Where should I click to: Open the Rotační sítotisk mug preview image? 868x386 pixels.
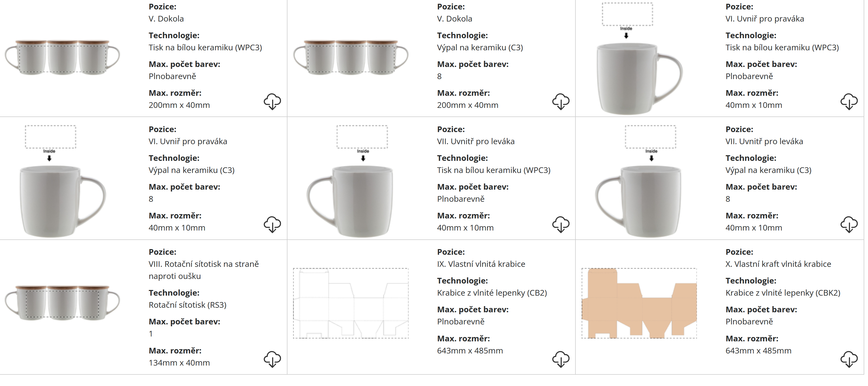coord(62,303)
